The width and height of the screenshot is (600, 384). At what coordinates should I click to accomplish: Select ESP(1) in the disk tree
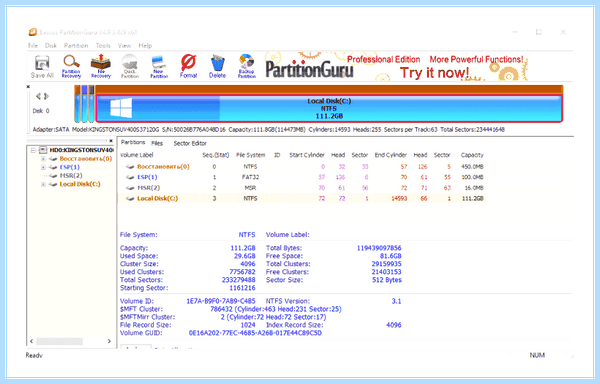[70, 167]
